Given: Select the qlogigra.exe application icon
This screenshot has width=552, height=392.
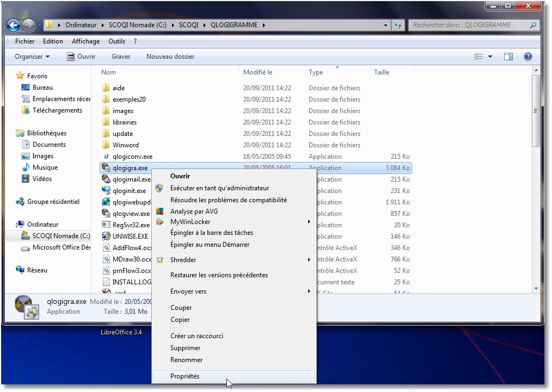Looking at the screenshot, I should (105, 168).
